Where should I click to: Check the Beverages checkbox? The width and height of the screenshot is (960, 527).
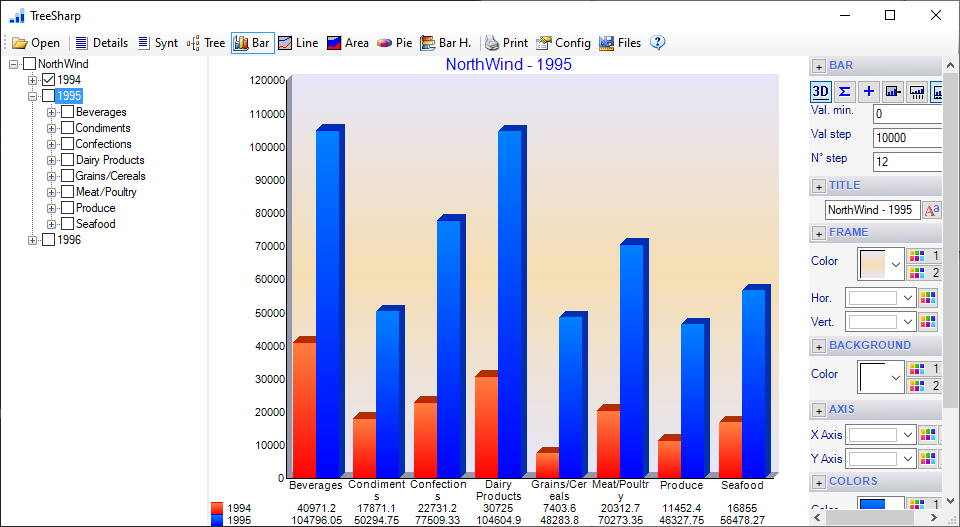coord(68,112)
